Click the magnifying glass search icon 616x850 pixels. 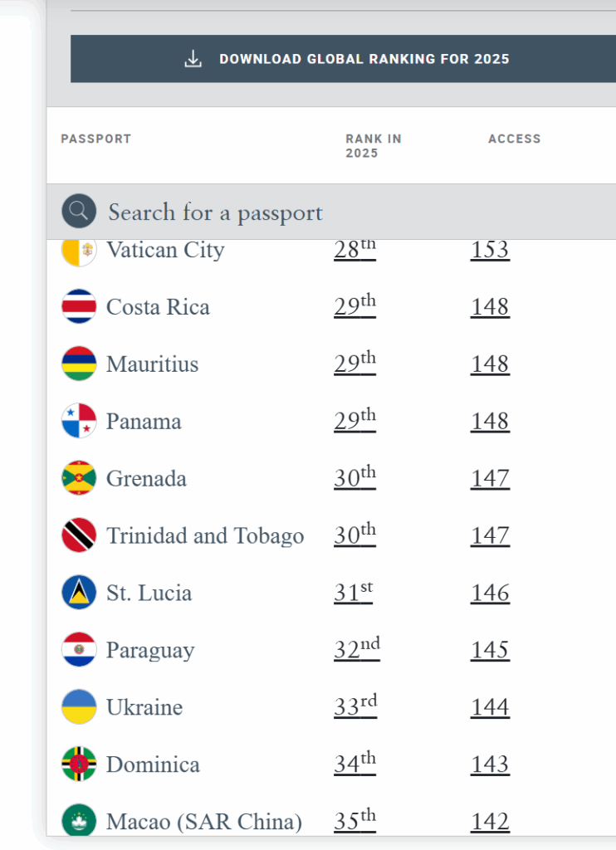[79, 212]
